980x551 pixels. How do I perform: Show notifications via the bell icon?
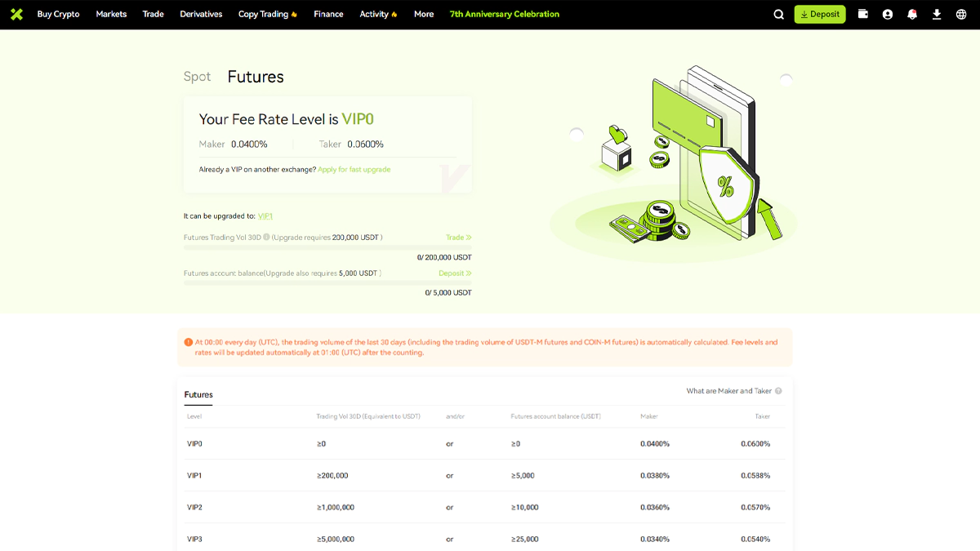pyautogui.click(x=912, y=15)
